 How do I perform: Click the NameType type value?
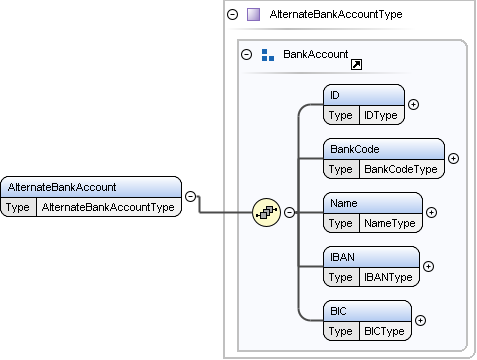pyautogui.click(x=390, y=223)
